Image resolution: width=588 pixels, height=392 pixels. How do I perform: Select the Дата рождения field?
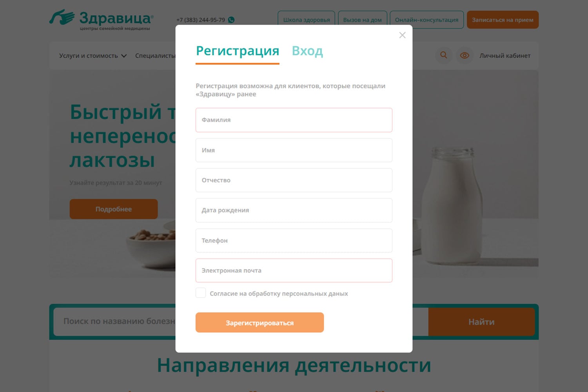(294, 211)
